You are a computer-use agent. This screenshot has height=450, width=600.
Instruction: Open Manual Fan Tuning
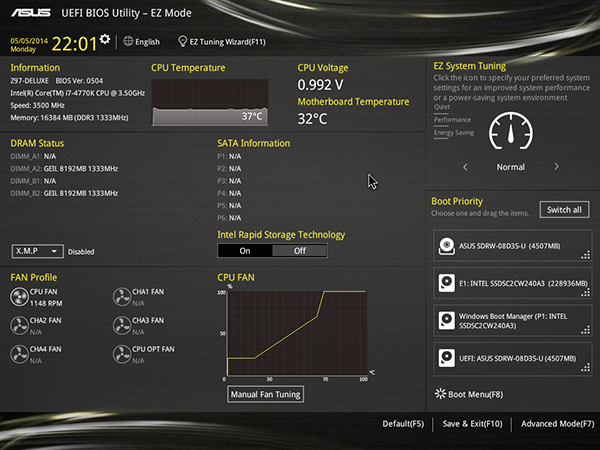coord(266,394)
